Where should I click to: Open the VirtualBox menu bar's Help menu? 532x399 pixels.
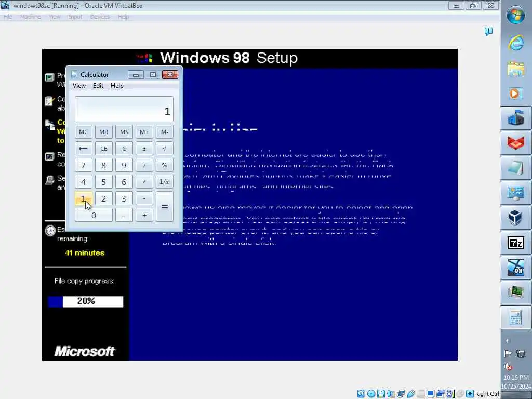point(123,17)
